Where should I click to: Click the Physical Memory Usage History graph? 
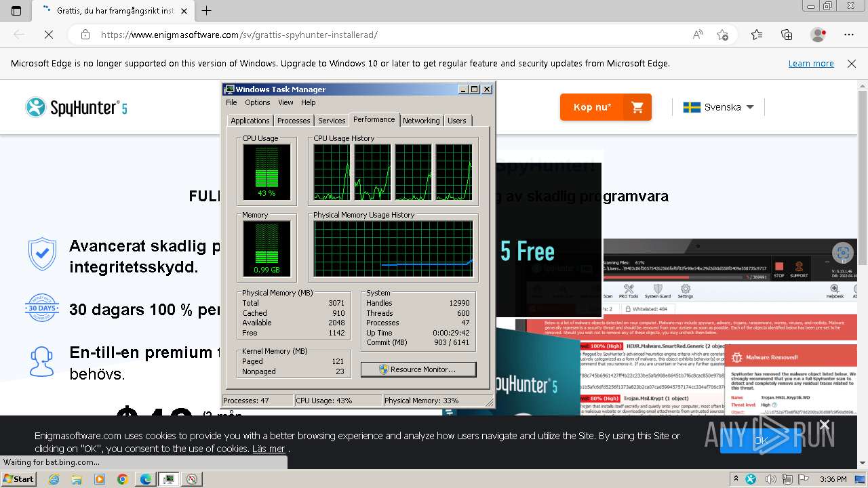point(393,249)
